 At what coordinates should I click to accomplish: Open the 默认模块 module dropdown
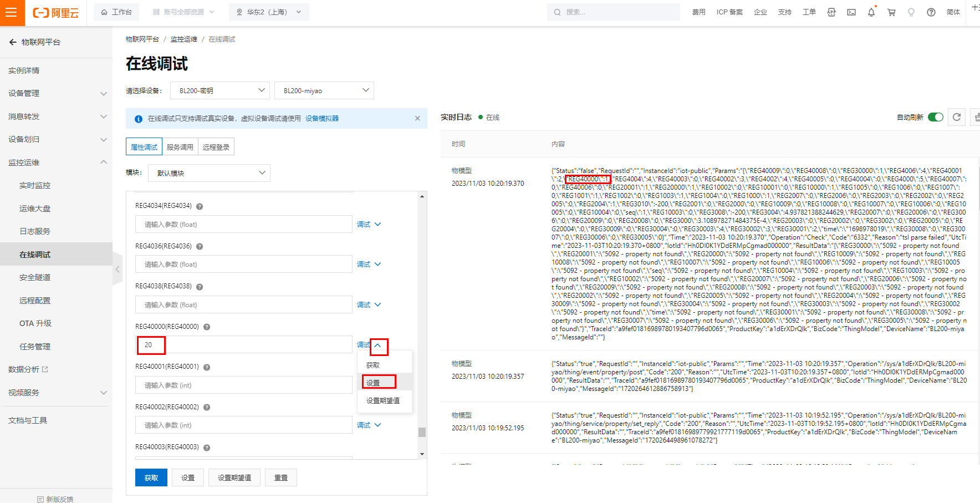click(209, 173)
